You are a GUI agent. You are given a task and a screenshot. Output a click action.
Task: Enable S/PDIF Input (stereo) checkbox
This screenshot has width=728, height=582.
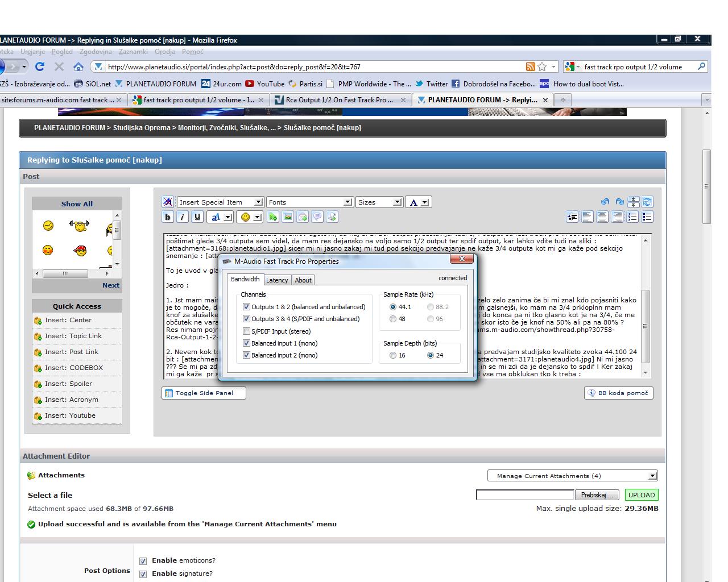pos(246,331)
